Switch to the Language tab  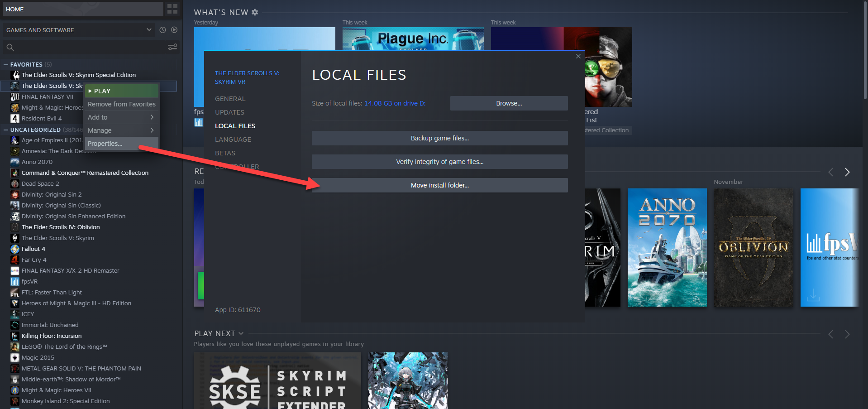click(233, 140)
